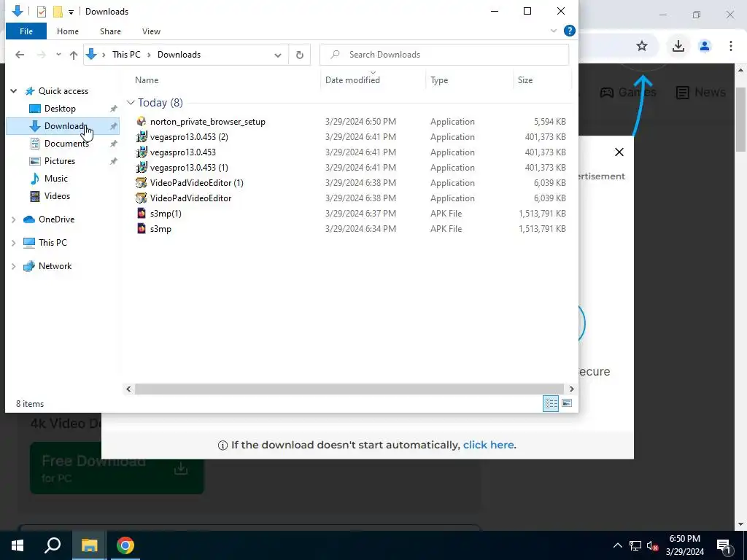
Task: Expand the OneDrive tree node
Action: pyautogui.click(x=13, y=219)
